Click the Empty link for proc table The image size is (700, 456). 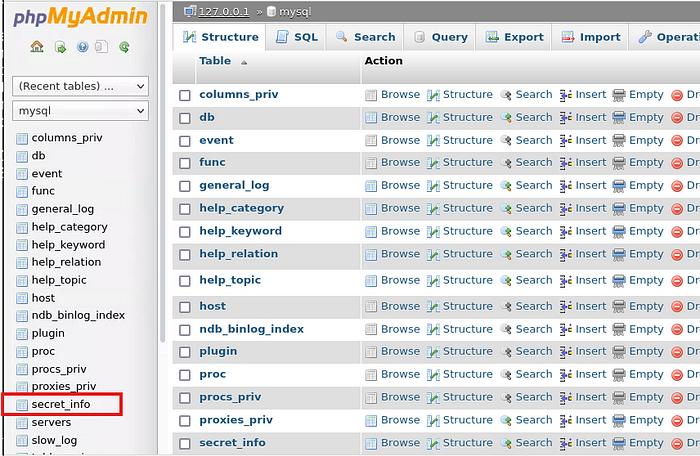[646, 374]
